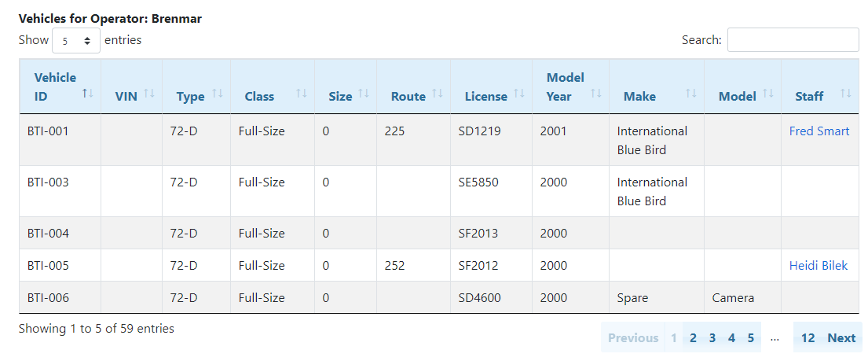The width and height of the screenshot is (868, 361).
Task: Open the Show entries dropdown
Action: pyautogui.click(x=76, y=40)
